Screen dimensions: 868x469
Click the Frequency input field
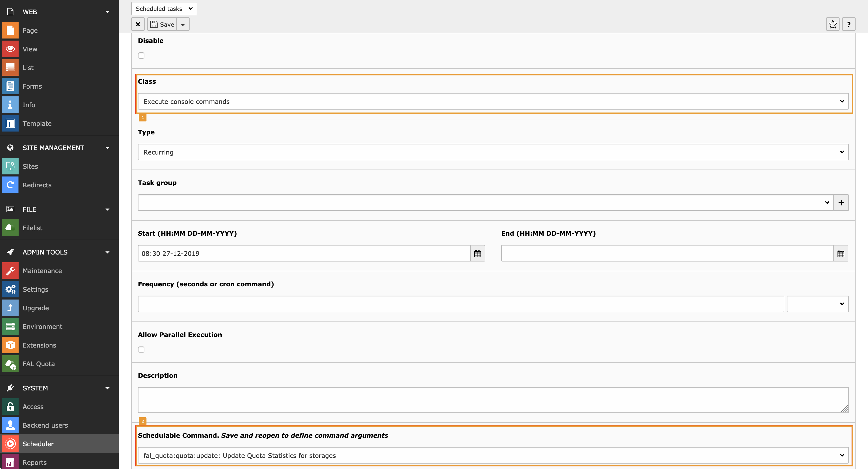(461, 304)
